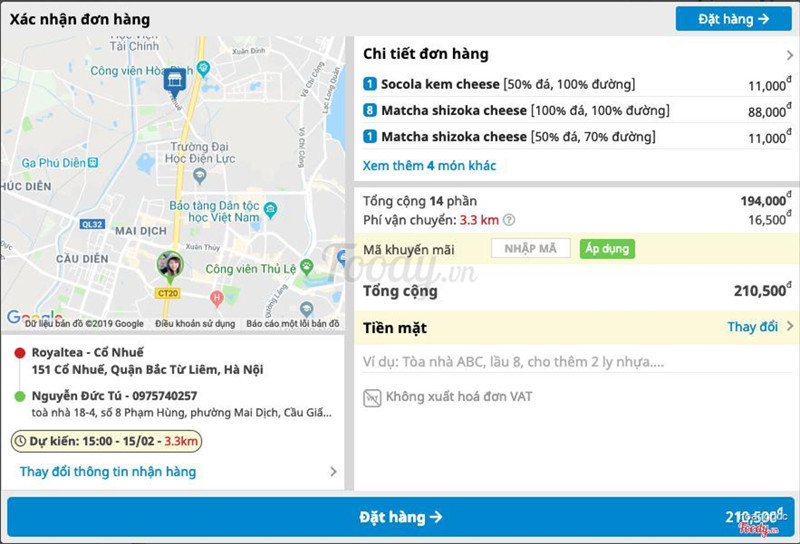Expand the Chi tiết đơn hàng chevron
The width and height of the screenshot is (800, 544).
tap(789, 55)
